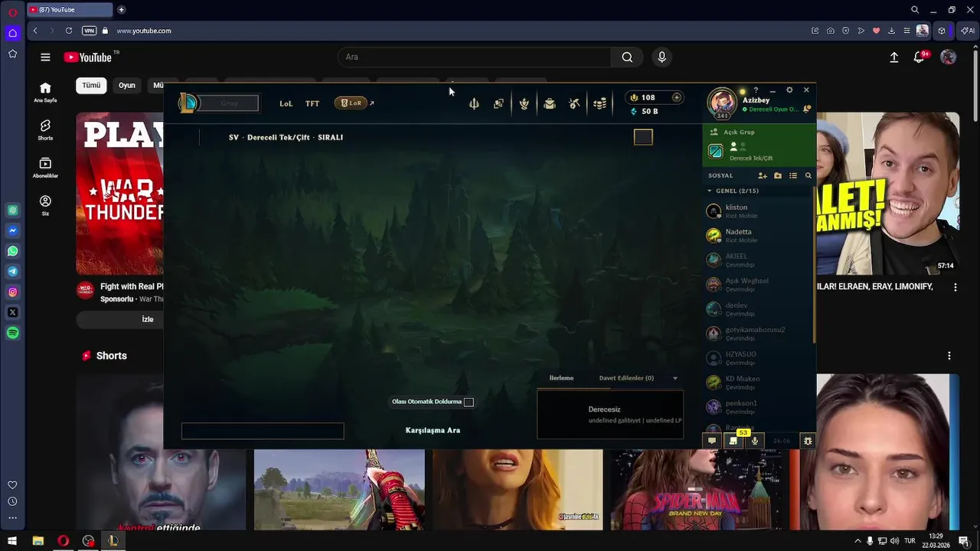Screen dimensions: 980x551
Task: Open the Açık Grup lobby banner
Action: tap(759, 144)
